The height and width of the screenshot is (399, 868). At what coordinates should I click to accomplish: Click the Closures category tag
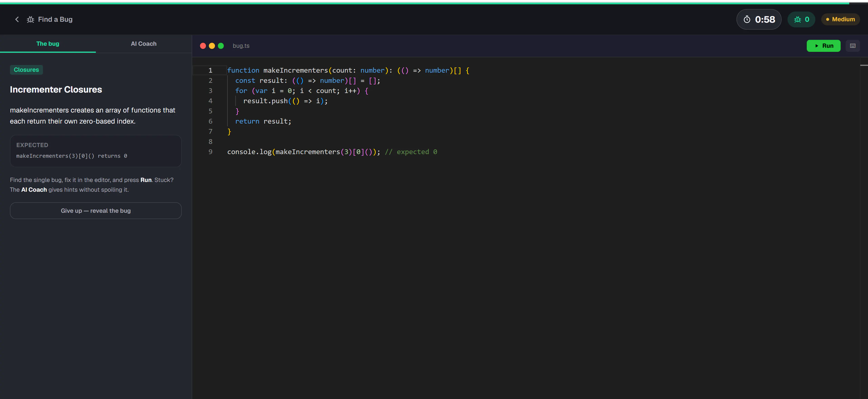tap(26, 70)
